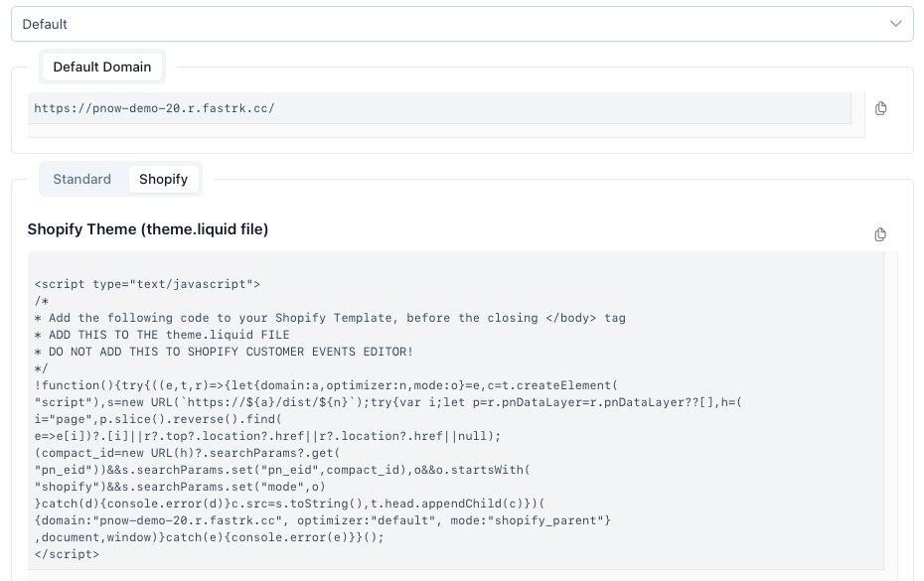
Task: Click the ',document,window)}catch(e)' code line
Action: [x=209, y=537]
